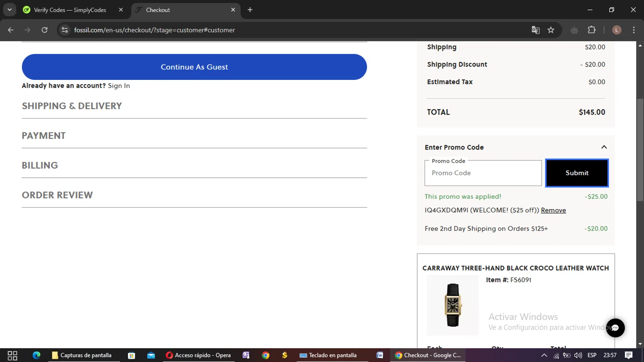Open the Sign In link
644x362 pixels.
[119, 86]
